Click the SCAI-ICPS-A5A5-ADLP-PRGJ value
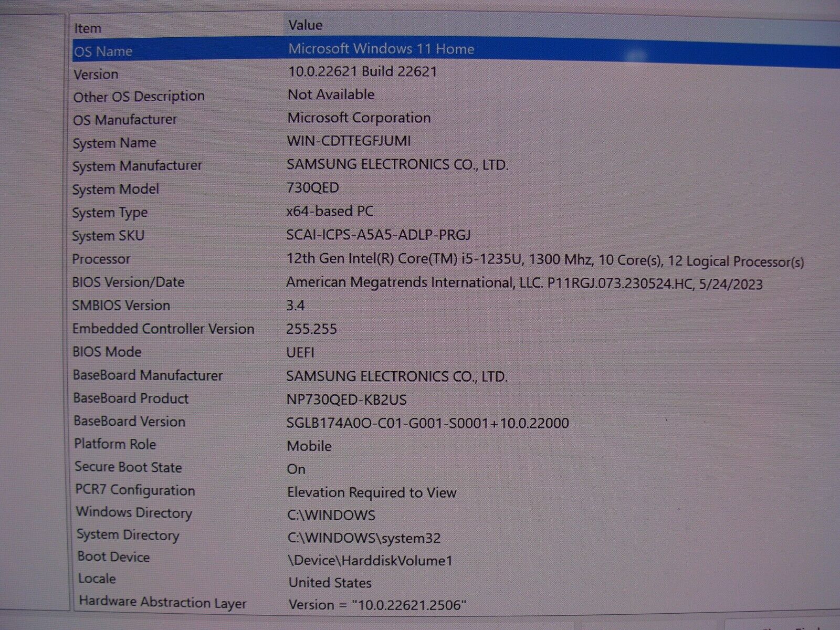 coord(379,235)
